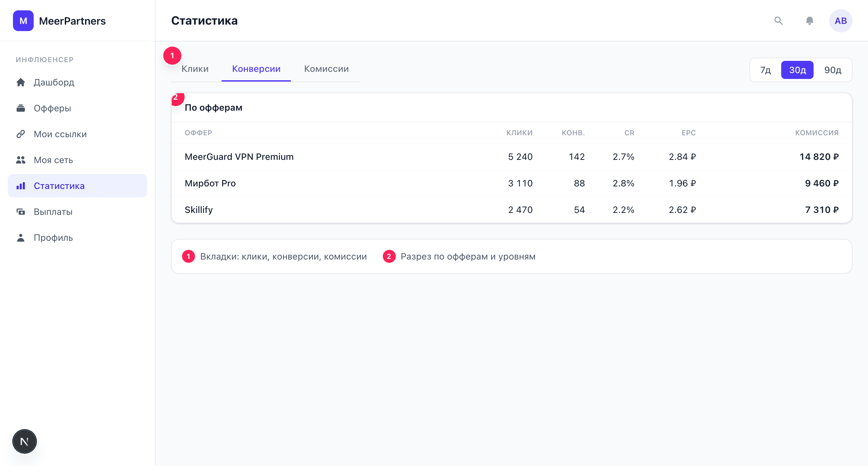Click the 2 470 clicks value
The height and width of the screenshot is (466, 868).
click(520, 210)
